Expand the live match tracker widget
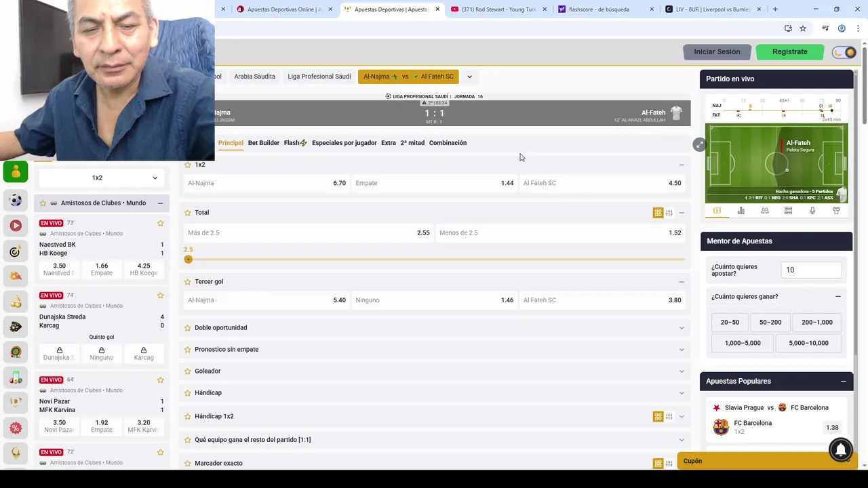Viewport: 868px width, 488px height. click(x=699, y=144)
